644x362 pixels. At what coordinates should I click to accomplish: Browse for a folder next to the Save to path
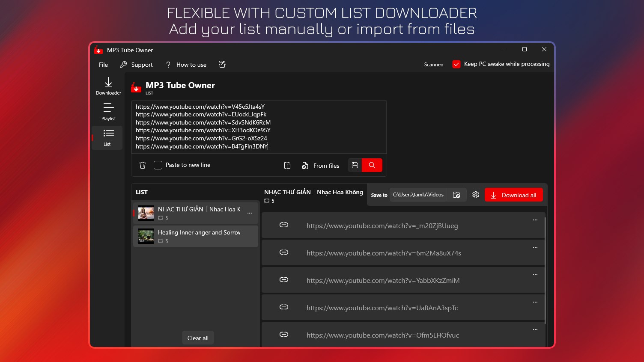(x=456, y=195)
